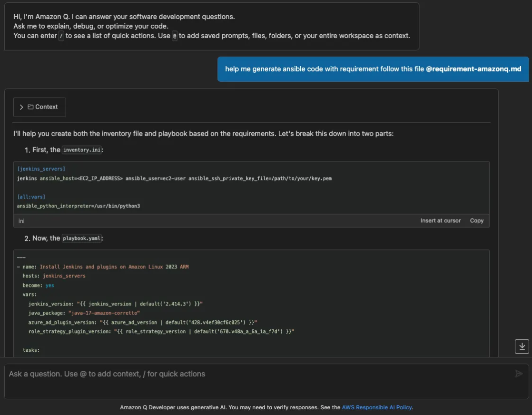
Task: Click the @requirement-amazonq.md file mention
Action: tap(473, 69)
